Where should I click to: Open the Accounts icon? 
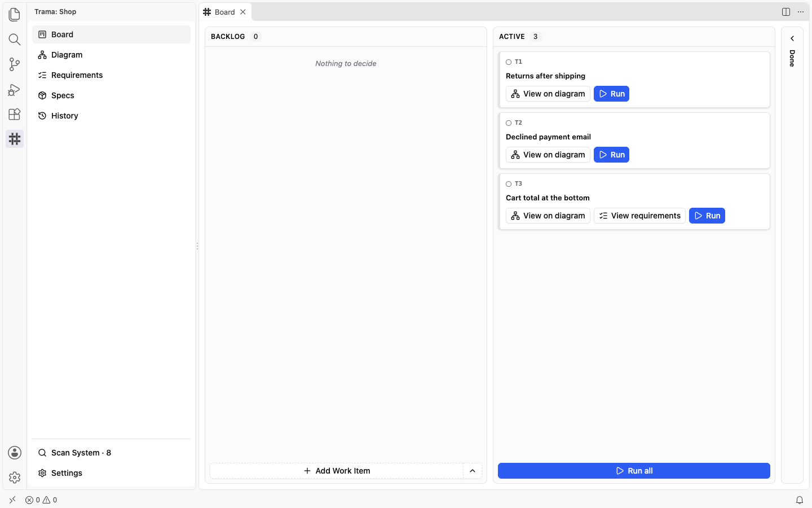coord(15,453)
